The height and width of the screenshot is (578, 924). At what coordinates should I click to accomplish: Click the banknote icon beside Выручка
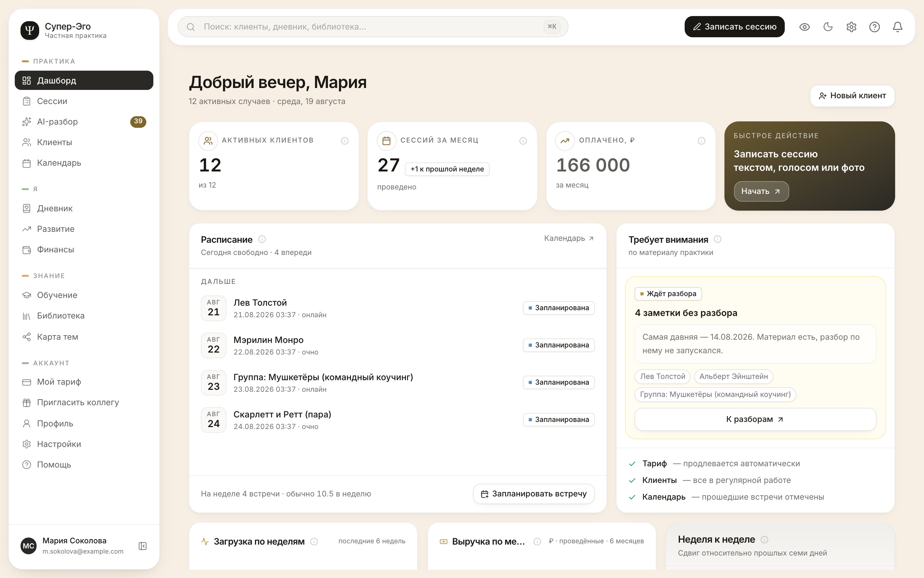click(x=443, y=542)
